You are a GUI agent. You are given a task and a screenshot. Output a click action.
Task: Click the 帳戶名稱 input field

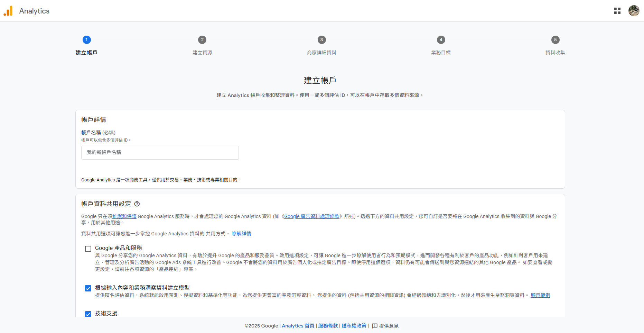160,153
